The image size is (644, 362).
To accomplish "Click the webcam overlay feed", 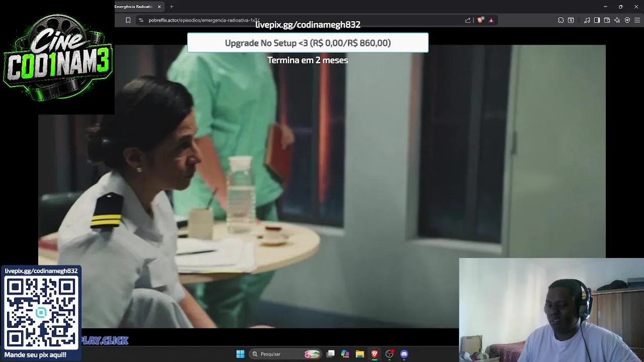I will click(551, 310).
